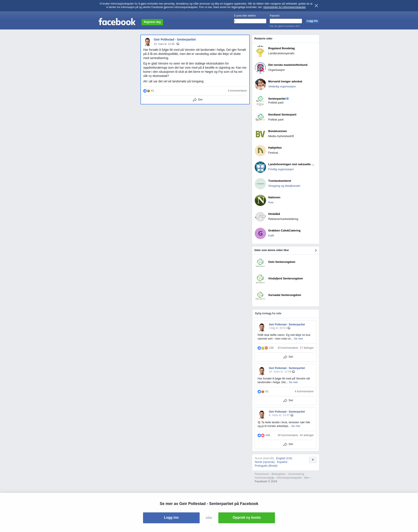
Task: Switch language to English (US)
Action: pos(284,458)
